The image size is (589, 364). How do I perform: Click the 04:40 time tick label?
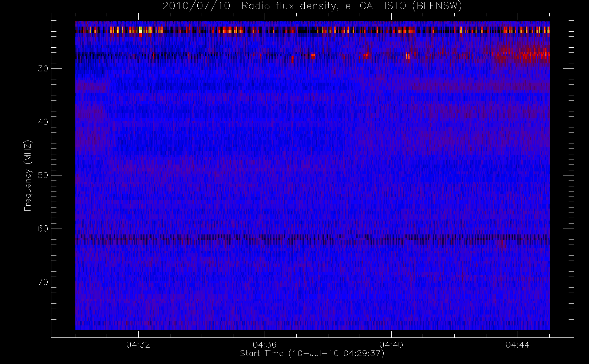pyautogui.click(x=391, y=345)
